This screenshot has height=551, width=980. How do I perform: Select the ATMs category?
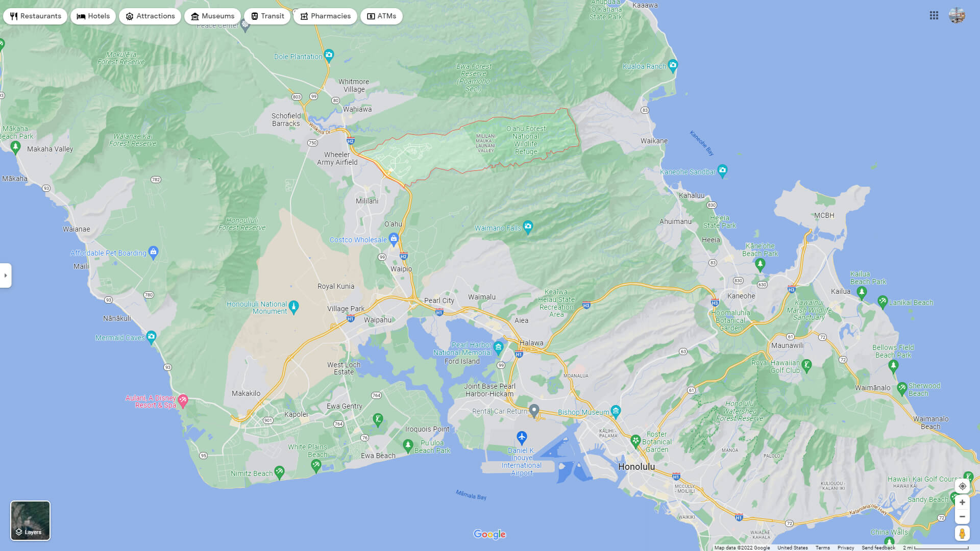[381, 16]
